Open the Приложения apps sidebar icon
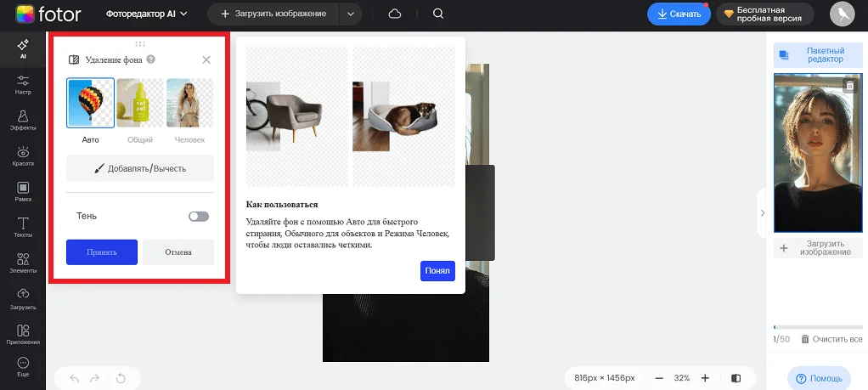Viewport: 868px width, 390px height. (x=23, y=335)
